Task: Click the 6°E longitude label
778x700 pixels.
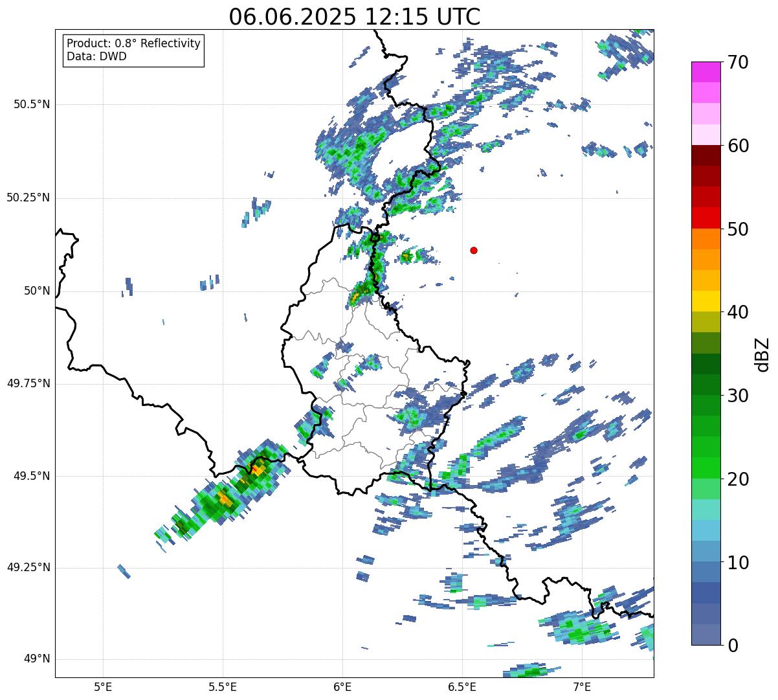Action: [x=342, y=686]
